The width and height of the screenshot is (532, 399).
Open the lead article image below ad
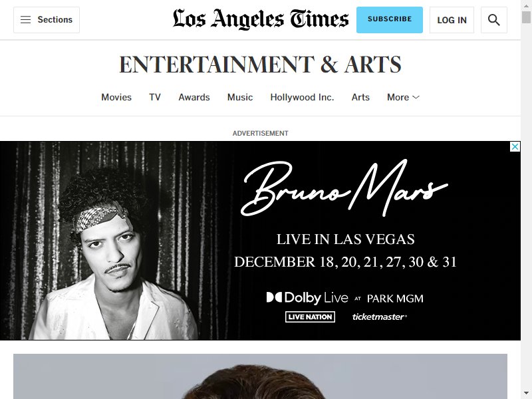[260, 376]
